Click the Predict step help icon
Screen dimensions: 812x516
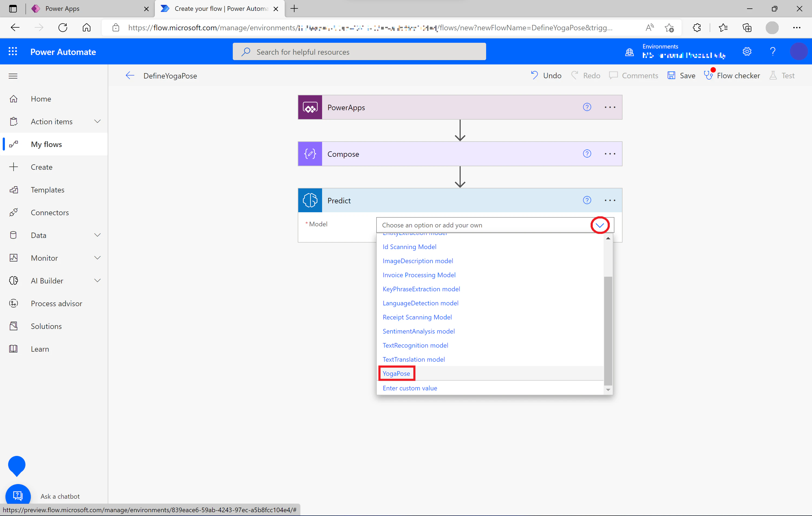coord(587,200)
